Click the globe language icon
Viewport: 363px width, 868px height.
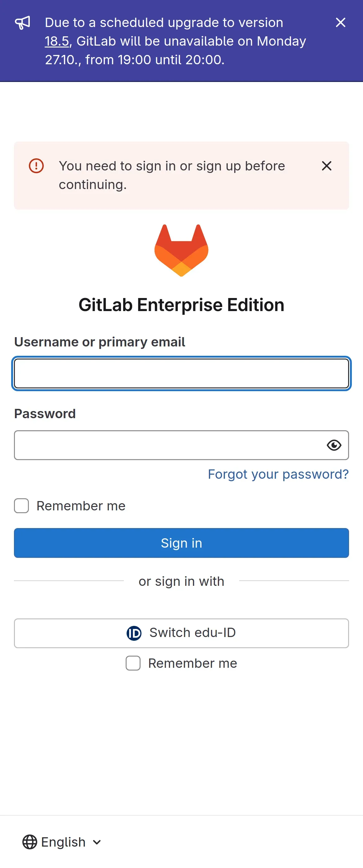click(30, 842)
